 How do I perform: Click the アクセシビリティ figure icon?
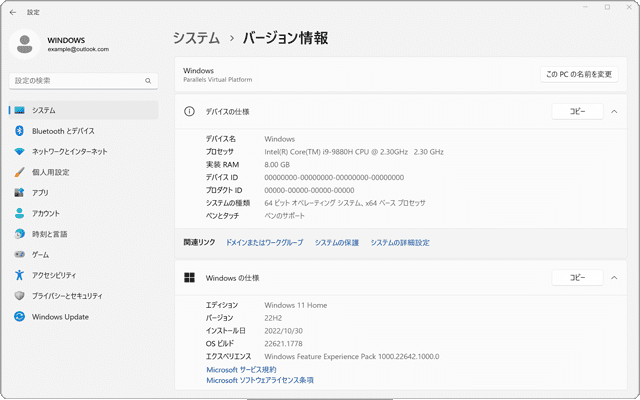tap(19, 275)
